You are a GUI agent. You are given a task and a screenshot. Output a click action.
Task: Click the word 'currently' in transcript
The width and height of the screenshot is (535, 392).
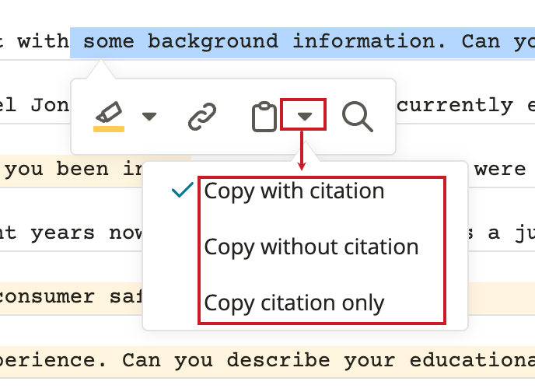click(455, 105)
